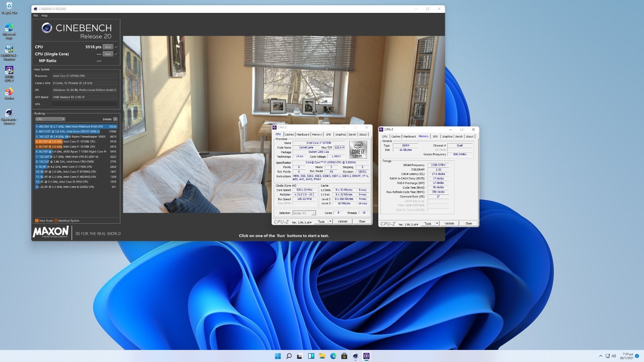This screenshot has height=362, width=644.
Task: Click Validate in right CPU-Z window
Action: 449,224
